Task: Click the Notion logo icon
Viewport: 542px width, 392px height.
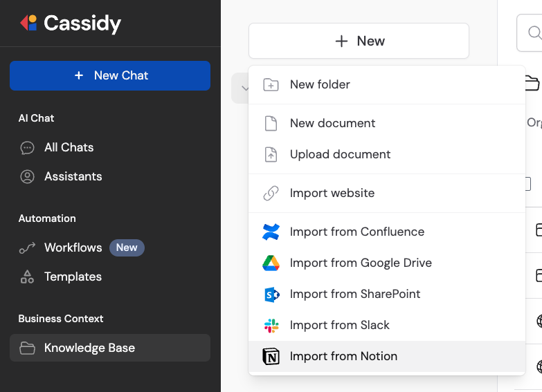Action: click(x=271, y=357)
